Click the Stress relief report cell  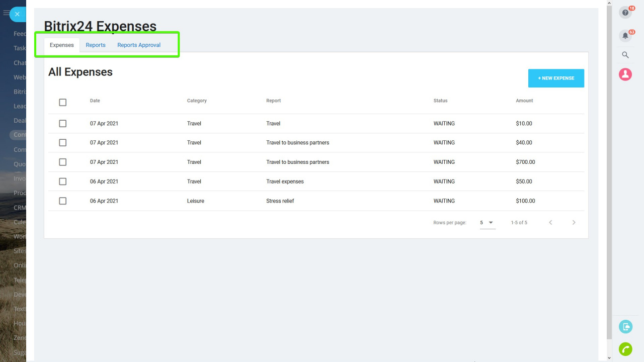tap(280, 201)
